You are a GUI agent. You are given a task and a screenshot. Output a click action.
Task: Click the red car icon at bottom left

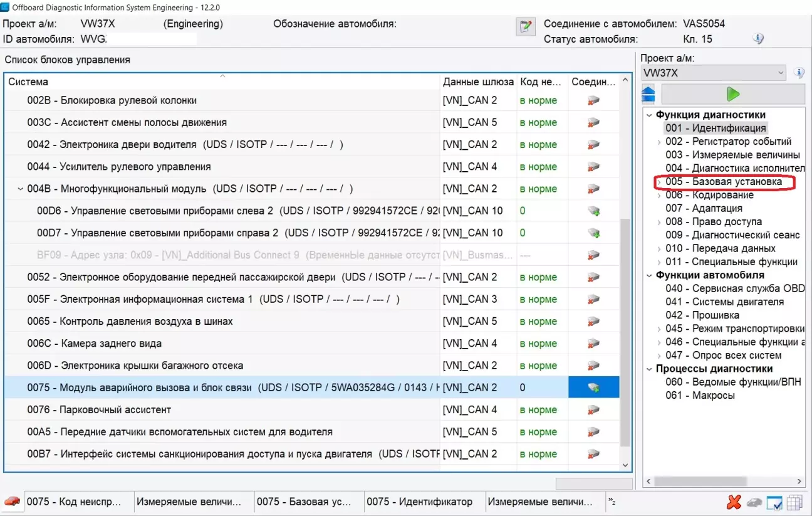pyautogui.click(x=12, y=502)
